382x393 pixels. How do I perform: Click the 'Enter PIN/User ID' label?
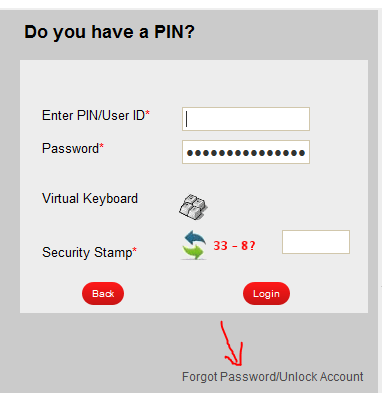click(93, 116)
